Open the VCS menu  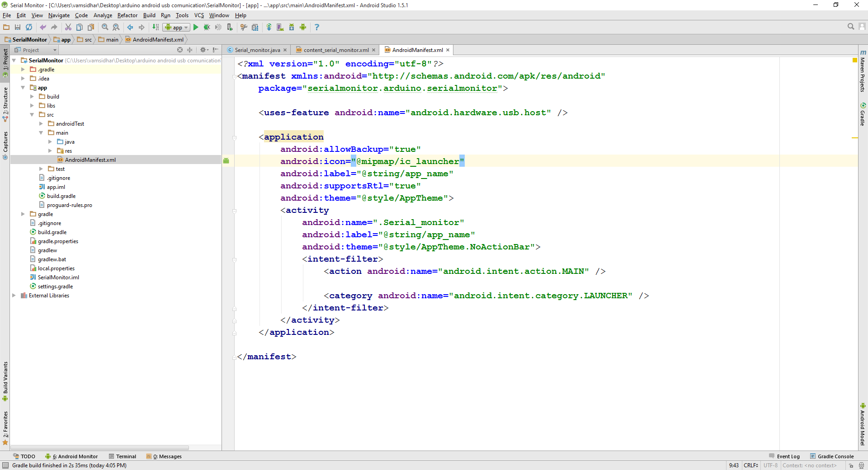[199, 15]
